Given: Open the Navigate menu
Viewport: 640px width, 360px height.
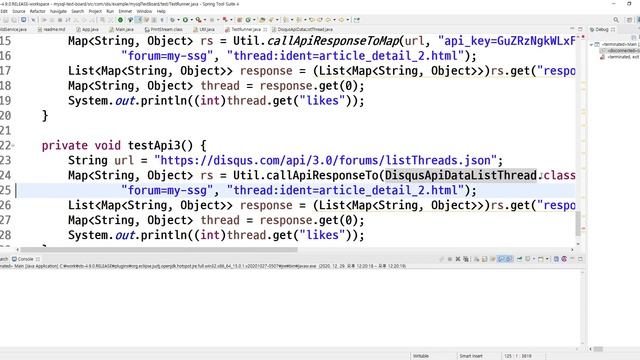Looking at the screenshot, I should (58, 11).
